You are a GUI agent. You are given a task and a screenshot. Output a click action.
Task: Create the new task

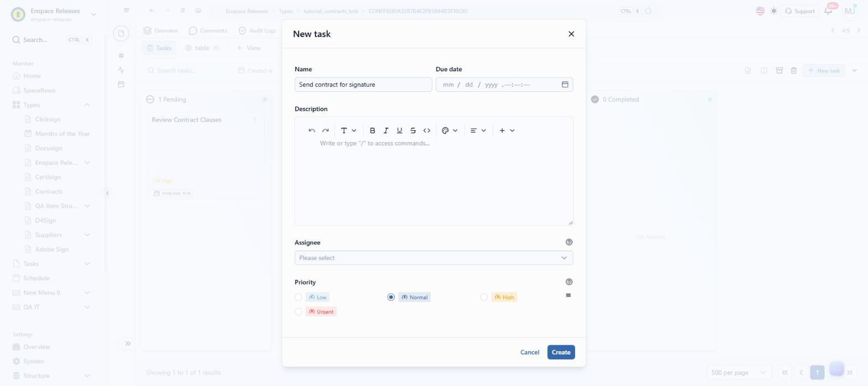tap(561, 352)
